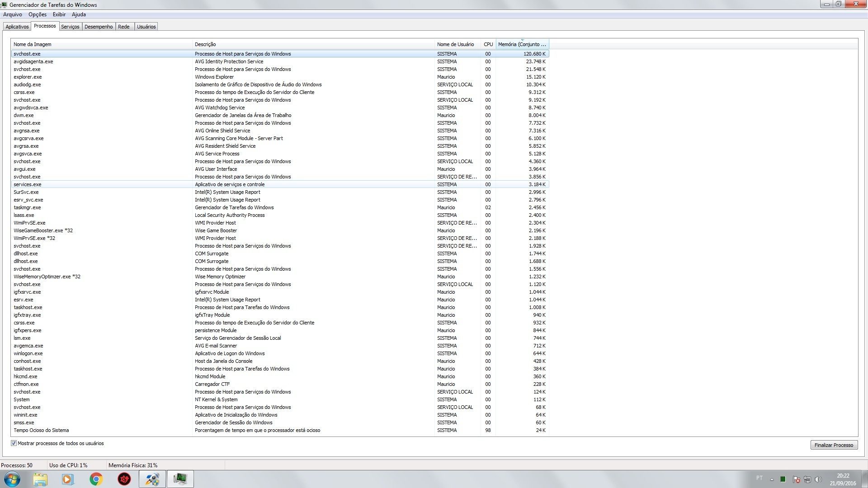Open Windows Explorer from the taskbar
The image size is (868, 488).
40,479
